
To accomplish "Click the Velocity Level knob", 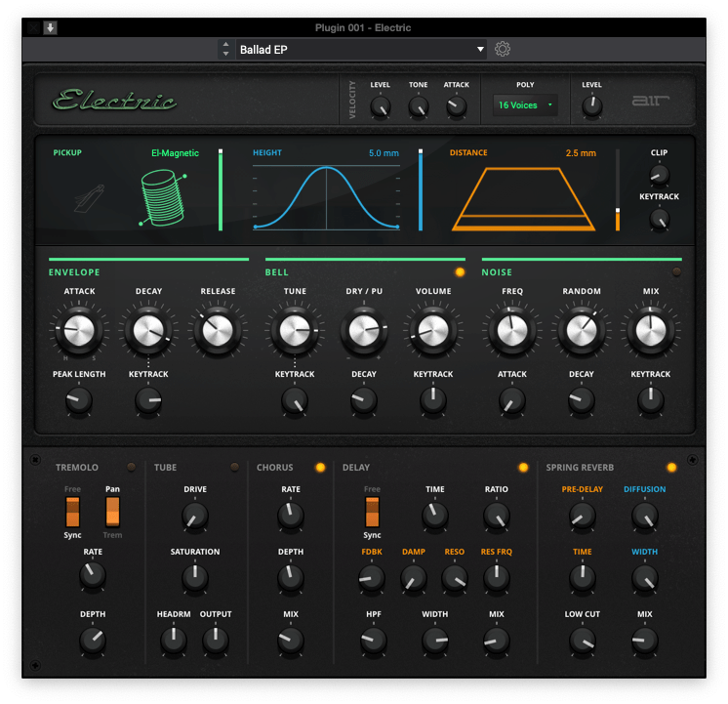I will 381,106.
